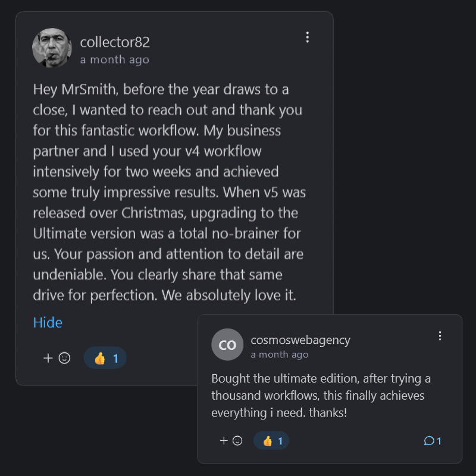
Task: Click collector82's profile photo avatar
Action: click(x=52, y=48)
